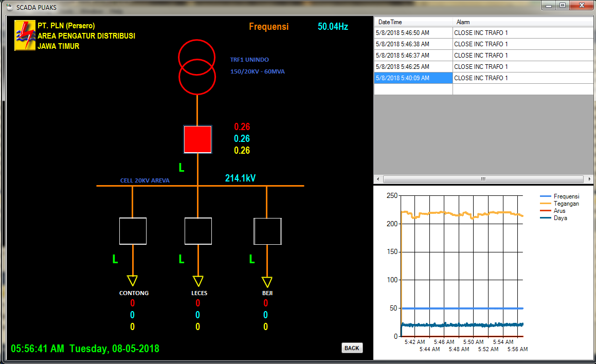Viewport: 596px width, 364px height.
Task: Click the horizontal scrollbar under the alarm list
Action: (x=482, y=179)
